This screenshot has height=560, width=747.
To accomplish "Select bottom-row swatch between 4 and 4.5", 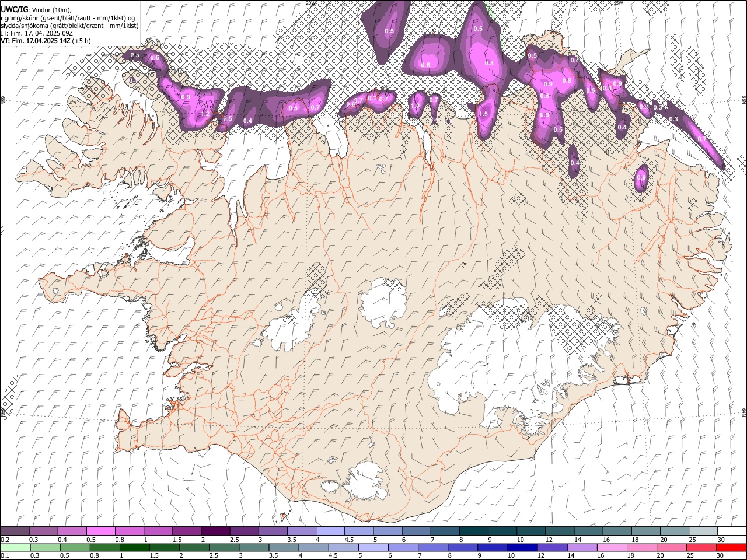I will coord(313,547).
